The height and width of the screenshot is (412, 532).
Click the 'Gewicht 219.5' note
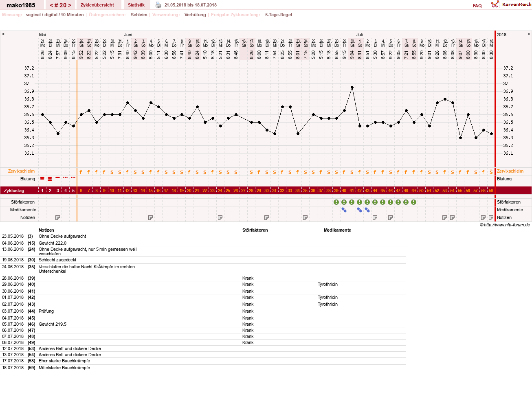pyautogui.click(x=53, y=324)
